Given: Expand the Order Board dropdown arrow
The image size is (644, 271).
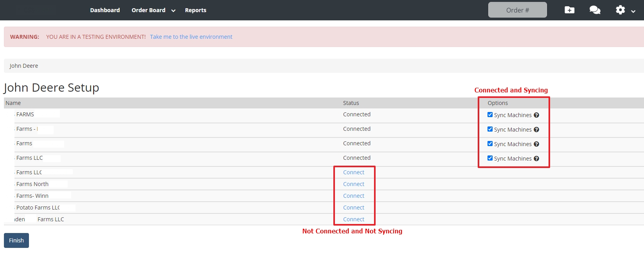Looking at the screenshot, I should point(173,11).
